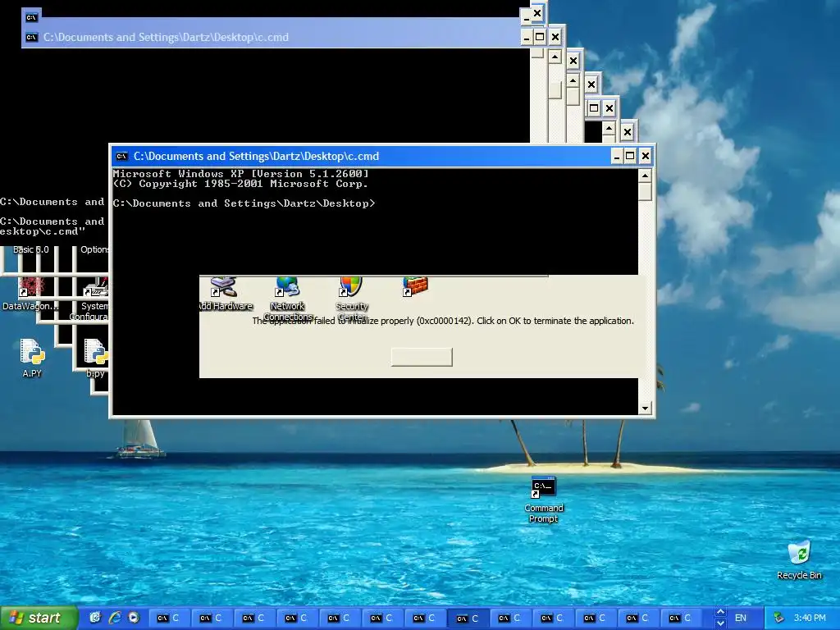Click the prompt line 'C:\Documents and Settings\Dartz\Desktop>'

click(x=244, y=203)
